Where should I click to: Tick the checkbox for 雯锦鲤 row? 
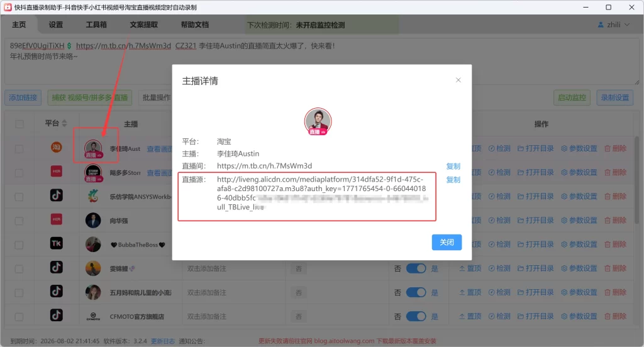19,268
